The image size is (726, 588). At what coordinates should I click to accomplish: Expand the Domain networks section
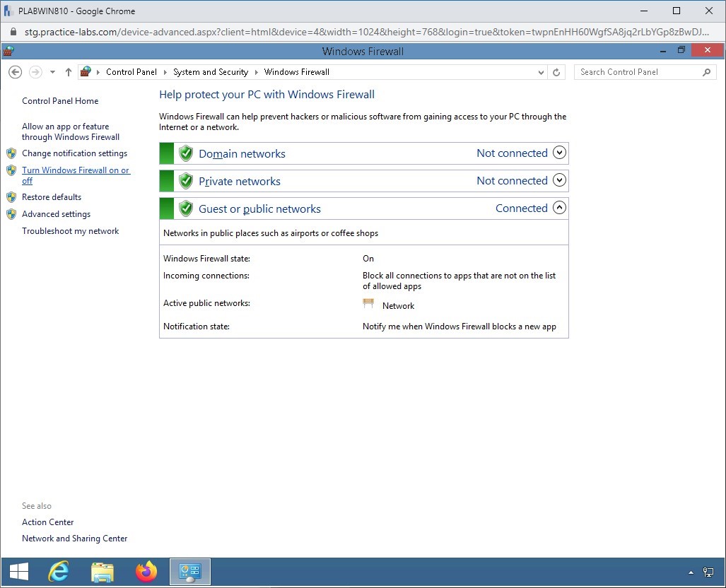[x=559, y=153]
